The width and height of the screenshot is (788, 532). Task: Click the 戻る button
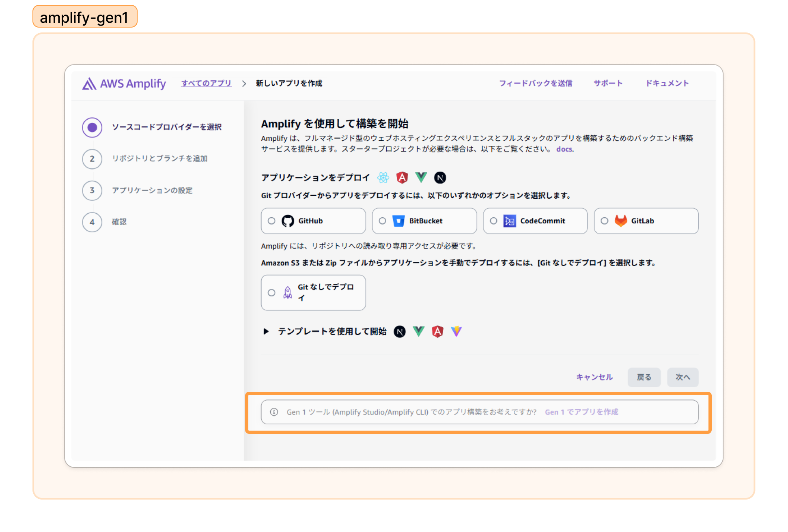644,378
